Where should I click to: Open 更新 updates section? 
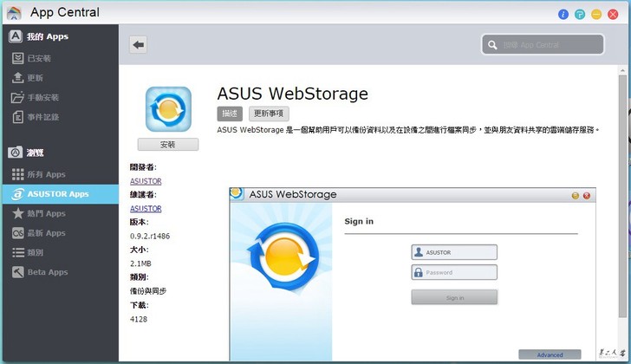pos(35,78)
